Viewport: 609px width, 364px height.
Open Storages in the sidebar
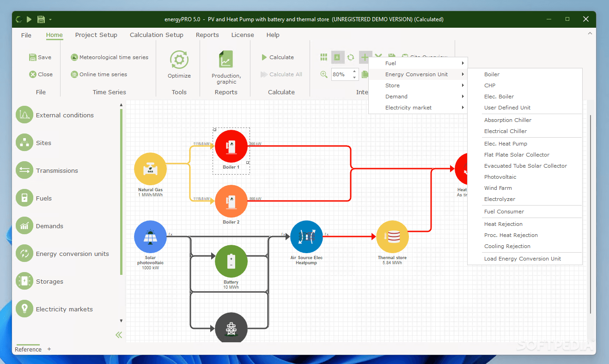tap(40, 281)
